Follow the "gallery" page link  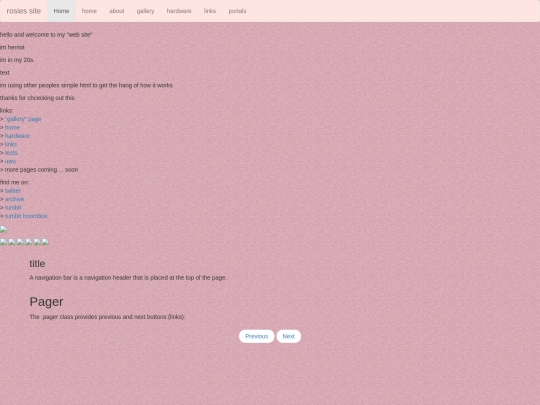[23, 119]
